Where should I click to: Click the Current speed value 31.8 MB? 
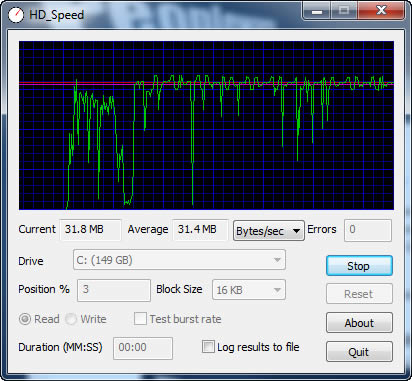click(x=90, y=230)
